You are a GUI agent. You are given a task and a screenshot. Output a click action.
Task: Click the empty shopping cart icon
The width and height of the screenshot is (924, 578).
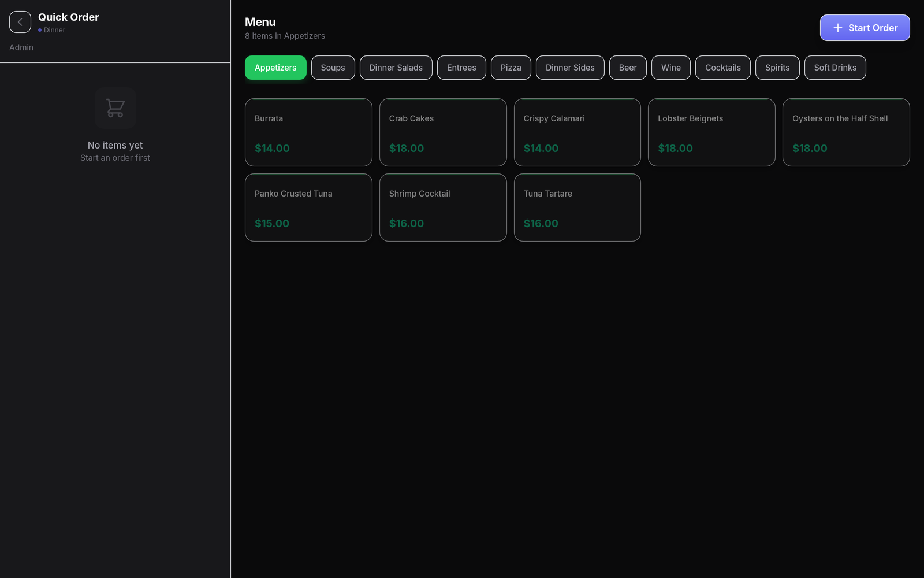[115, 108]
